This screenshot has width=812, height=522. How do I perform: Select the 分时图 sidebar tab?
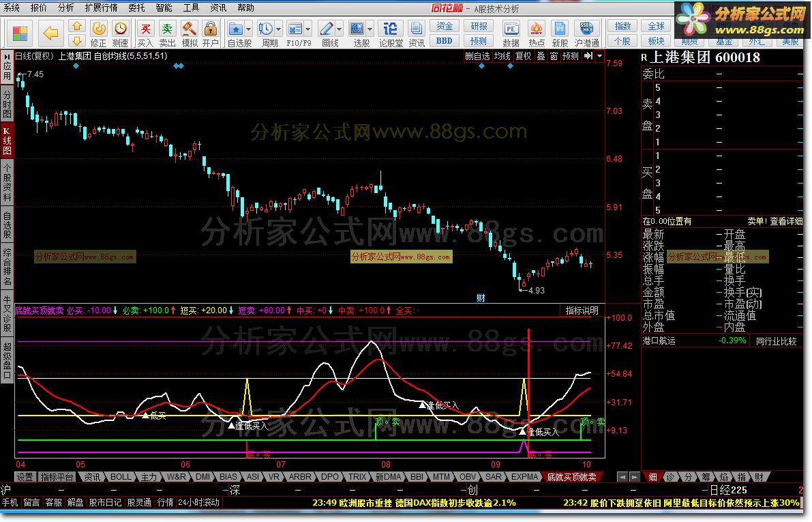[7, 104]
